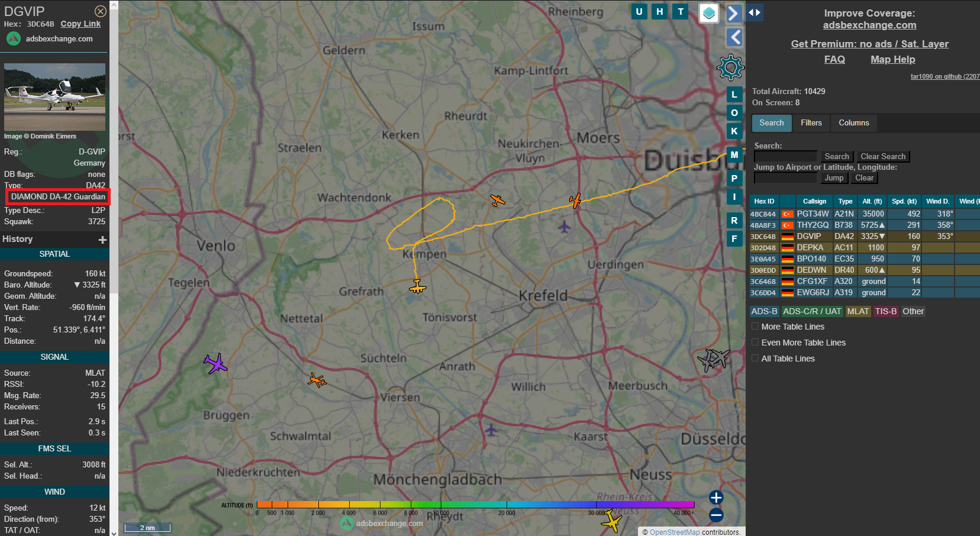980x536 pixels.
Task: Open the settings gear on map
Action: pos(730,67)
